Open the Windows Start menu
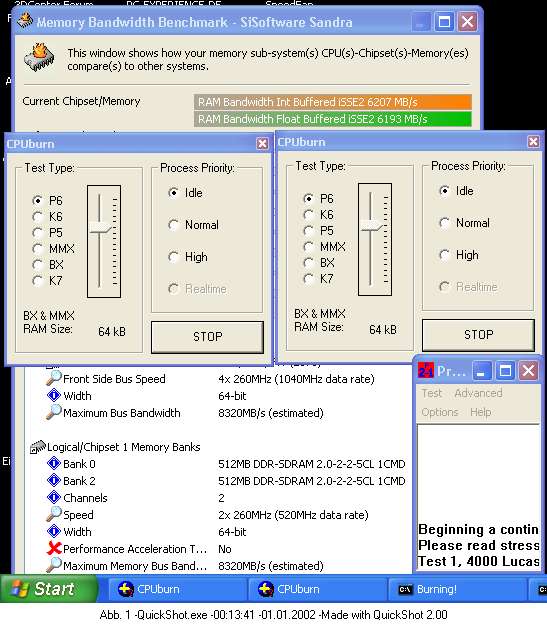Viewport: 547px width, 626px height. click(x=49, y=588)
